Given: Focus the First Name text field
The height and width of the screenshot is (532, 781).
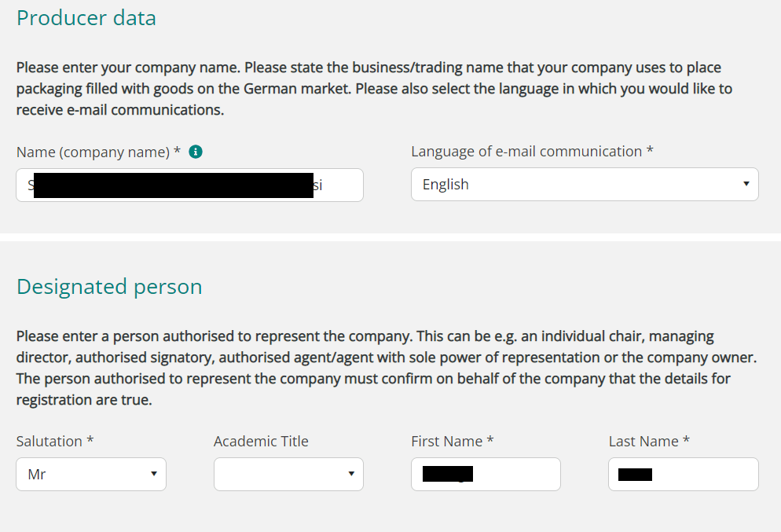Looking at the screenshot, I should [x=486, y=474].
